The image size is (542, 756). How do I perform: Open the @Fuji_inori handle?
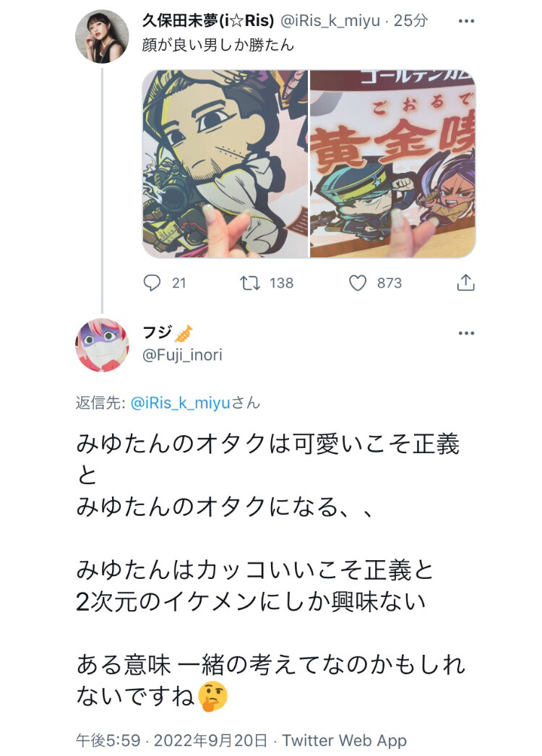click(x=182, y=355)
